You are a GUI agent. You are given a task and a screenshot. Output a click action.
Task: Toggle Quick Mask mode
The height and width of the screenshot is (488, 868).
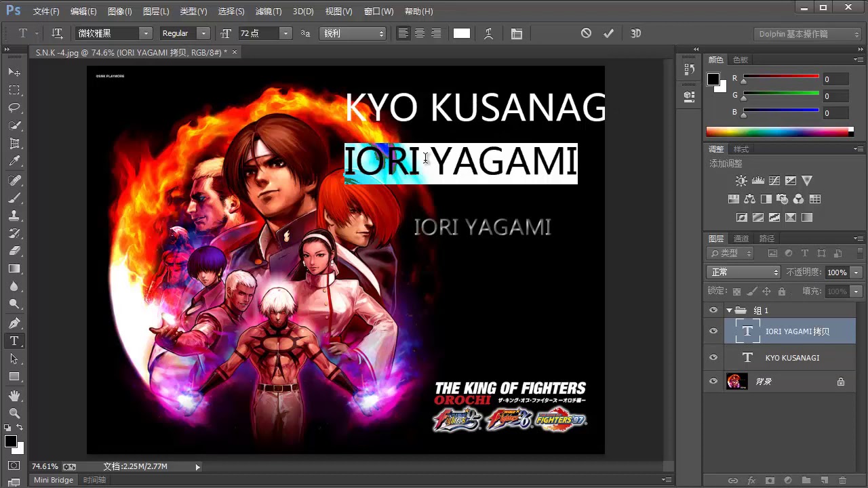tap(14, 466)
